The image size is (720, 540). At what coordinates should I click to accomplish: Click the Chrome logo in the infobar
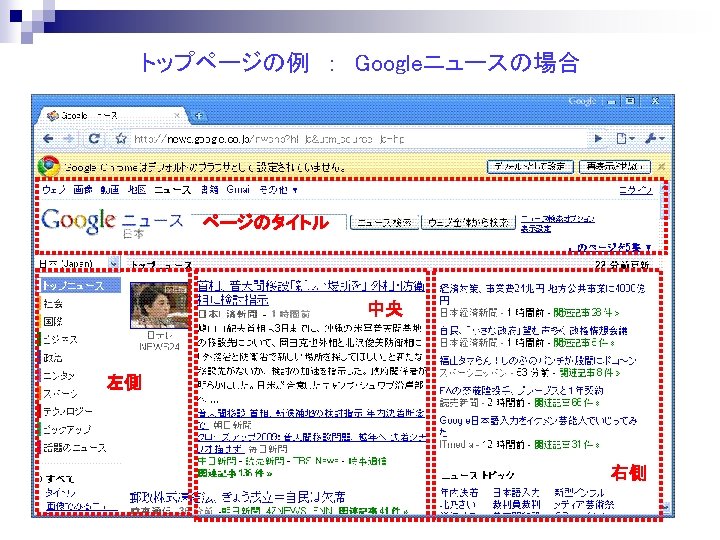49,166
